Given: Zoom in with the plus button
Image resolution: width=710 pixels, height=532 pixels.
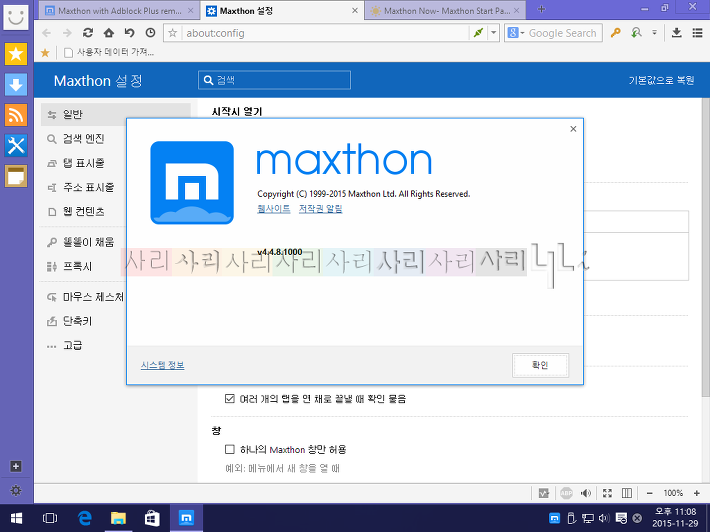Looking at the screenshot, I should click(x=696, y=493).
